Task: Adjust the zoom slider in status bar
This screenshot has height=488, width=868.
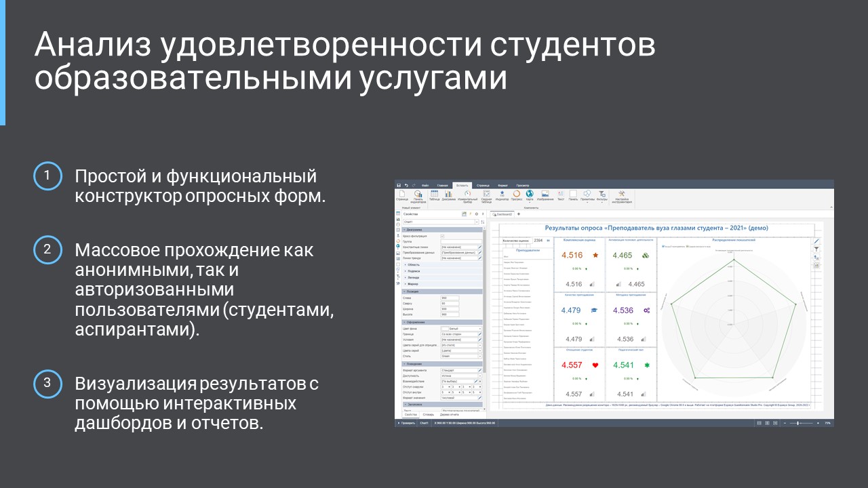Action: [799, 423]
